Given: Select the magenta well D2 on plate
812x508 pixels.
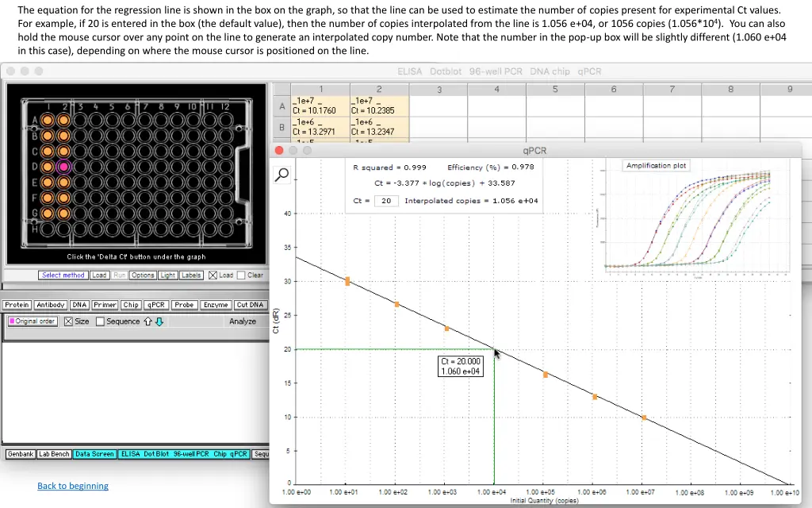Looking at the screenshot, I should (x=63, y=167).
